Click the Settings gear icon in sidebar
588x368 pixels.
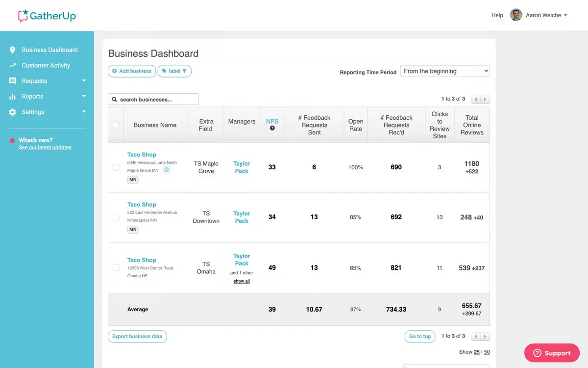coord(13,112)
